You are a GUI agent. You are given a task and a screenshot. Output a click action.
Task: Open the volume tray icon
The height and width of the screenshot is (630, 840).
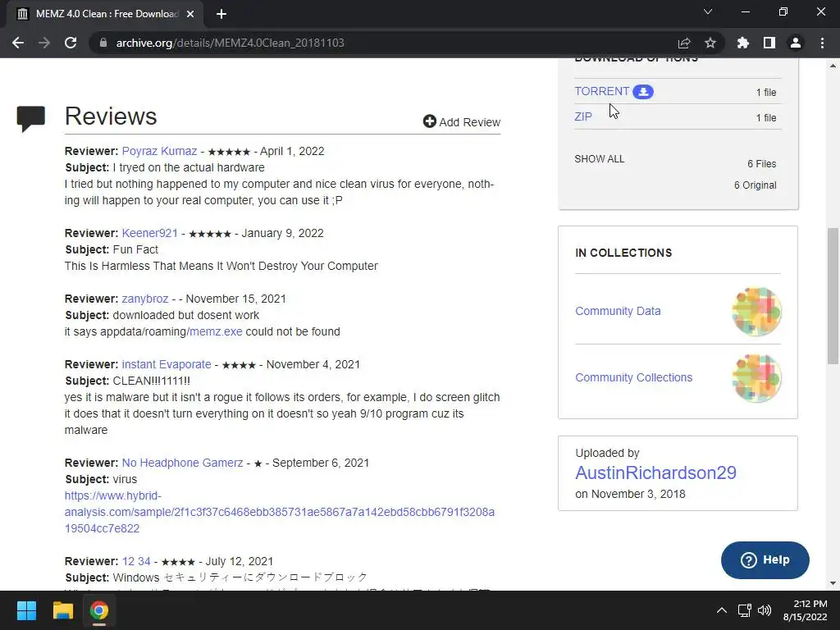(x=765, y=610)
